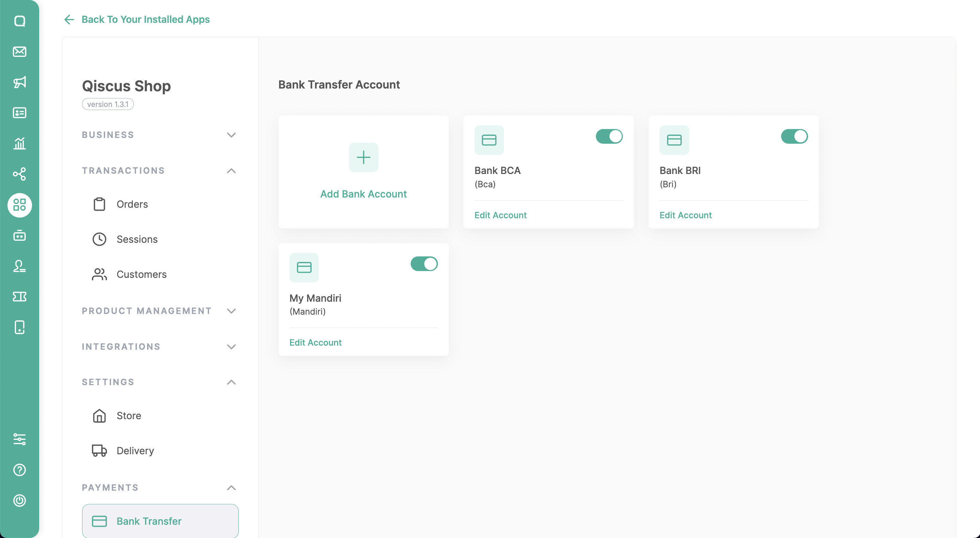The image size is (980, 538).
Task: Click the plus icon to add bank
Action: click(363, 157)
